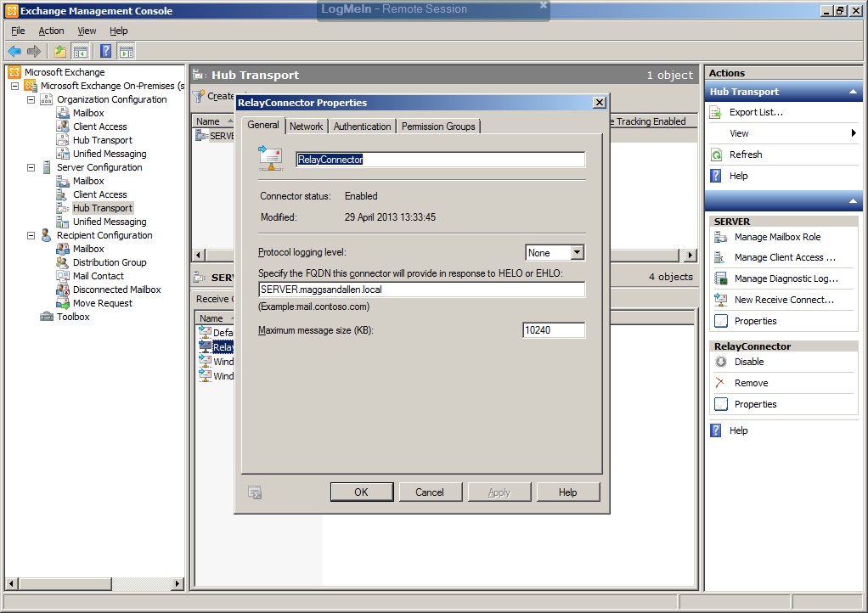Select Unified Messaging under Server Configuration
This screenshot has height=613, width=868.
tap(110, 222)
